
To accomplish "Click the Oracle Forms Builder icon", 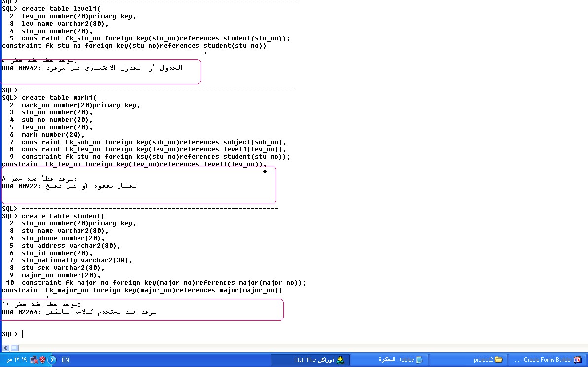I will [x=577, y=360].
